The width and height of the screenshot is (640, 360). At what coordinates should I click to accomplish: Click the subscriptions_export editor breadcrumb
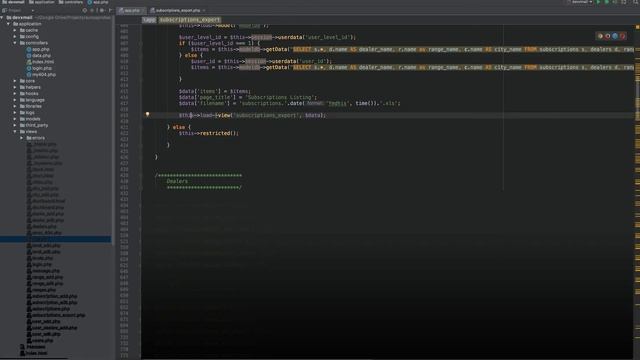point(190,20)
